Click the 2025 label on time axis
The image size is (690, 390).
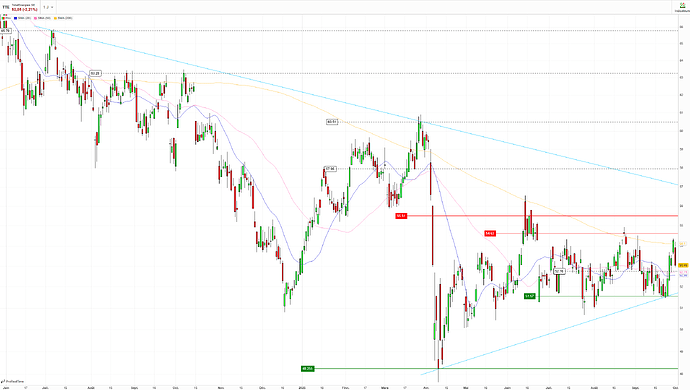pos(301,388)
